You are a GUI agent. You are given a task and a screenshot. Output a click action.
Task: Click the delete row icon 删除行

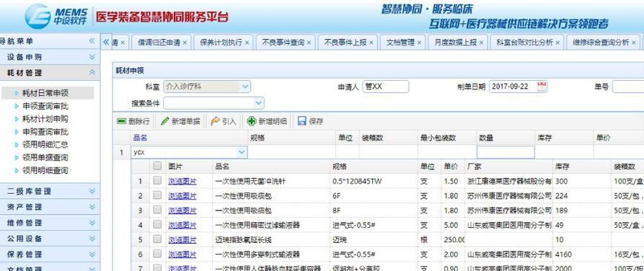[x=121, y=121]
